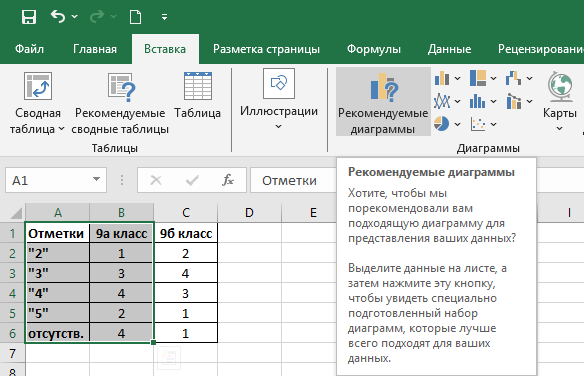Insert a table using the Таблица icon
This screenshot has width=584, height=376.
197,96
